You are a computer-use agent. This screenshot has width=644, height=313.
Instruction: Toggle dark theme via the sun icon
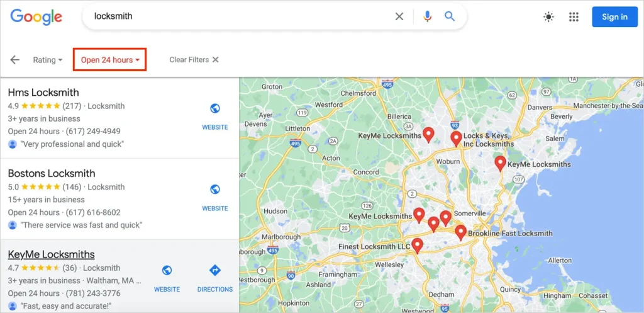point(548,17)
